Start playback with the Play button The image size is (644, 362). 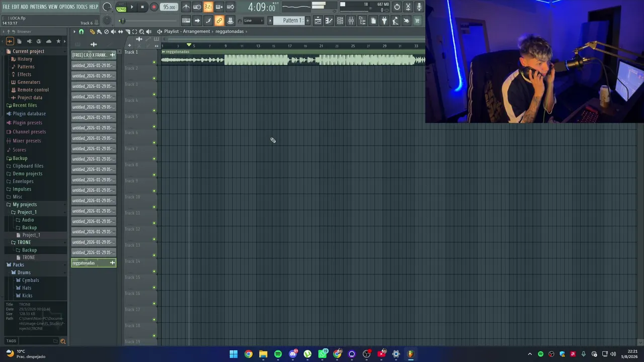132,7
